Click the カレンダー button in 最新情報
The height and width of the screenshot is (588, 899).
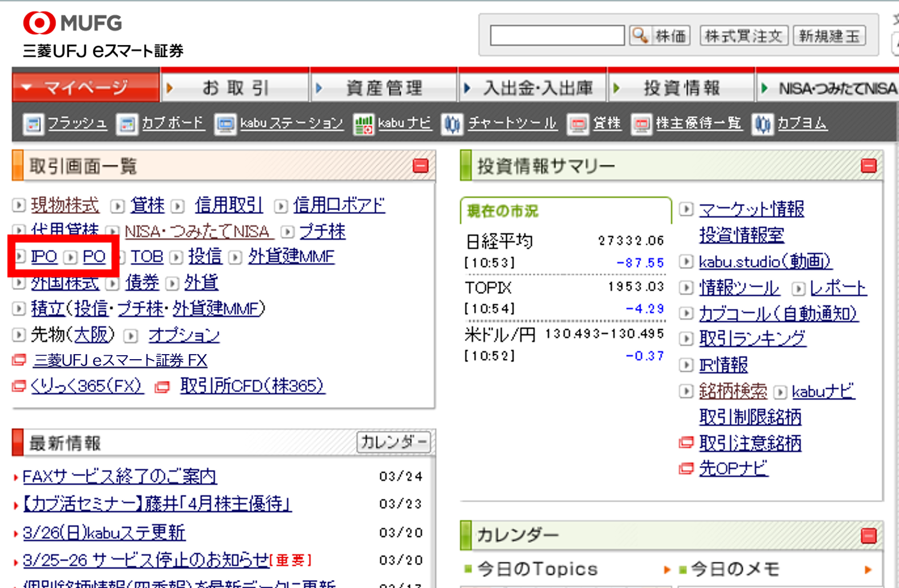pyautogui.click(x=393, y=442)
